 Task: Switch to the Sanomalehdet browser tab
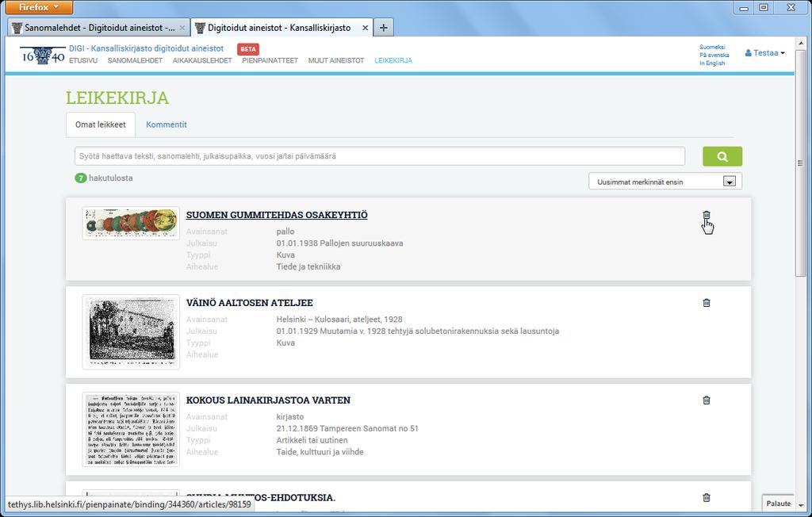[x=99, y=28]
